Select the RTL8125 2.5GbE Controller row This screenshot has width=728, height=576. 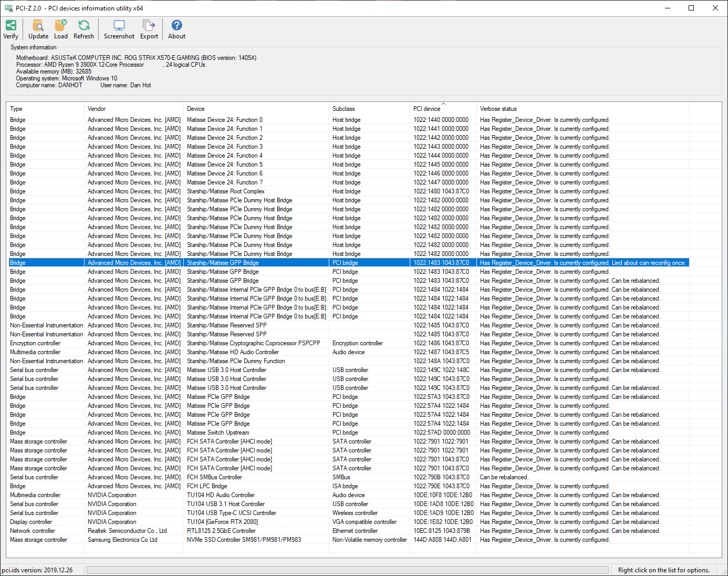pyautogui.click(x=349, y=531)
